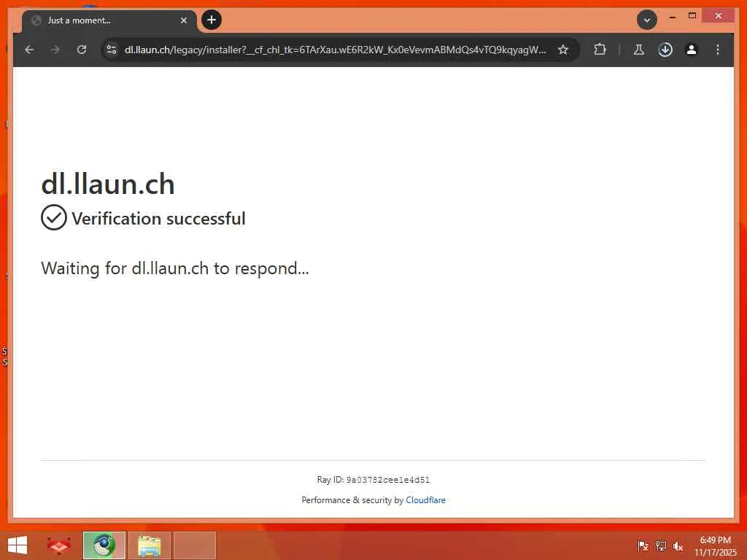Open the Windows Start button
Image resolution: width=747 pixels, height=560 pixels.
coord(18,545)
